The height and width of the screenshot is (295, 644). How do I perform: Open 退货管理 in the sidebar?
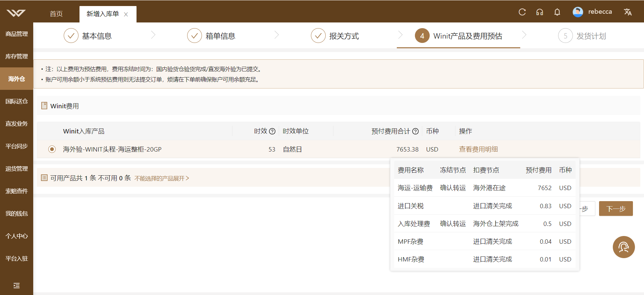(16, 169)
